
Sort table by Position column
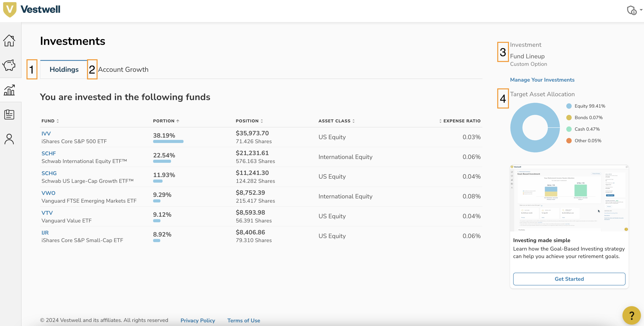pyautogui.click(x=249, y=121)
